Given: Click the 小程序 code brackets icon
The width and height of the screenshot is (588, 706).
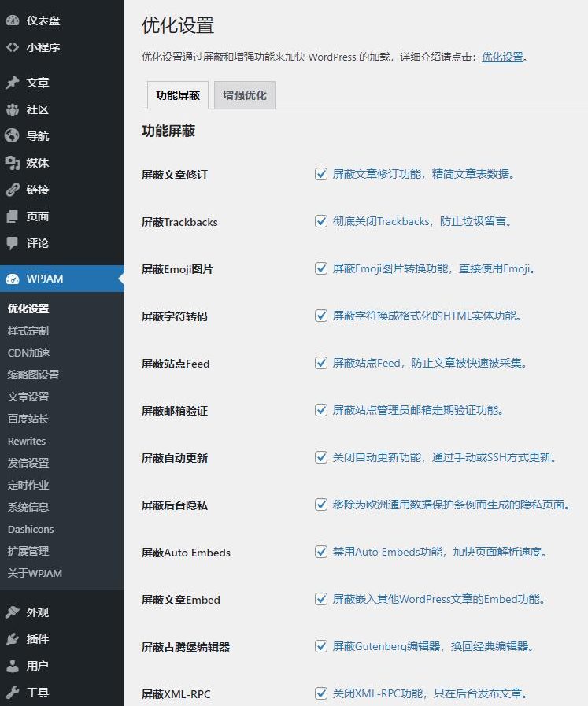Looking at the screenshot, I should (x=13, y=46).
